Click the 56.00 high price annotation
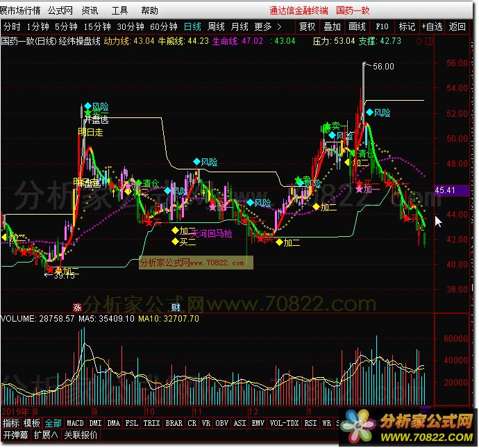 pos(383,66)
